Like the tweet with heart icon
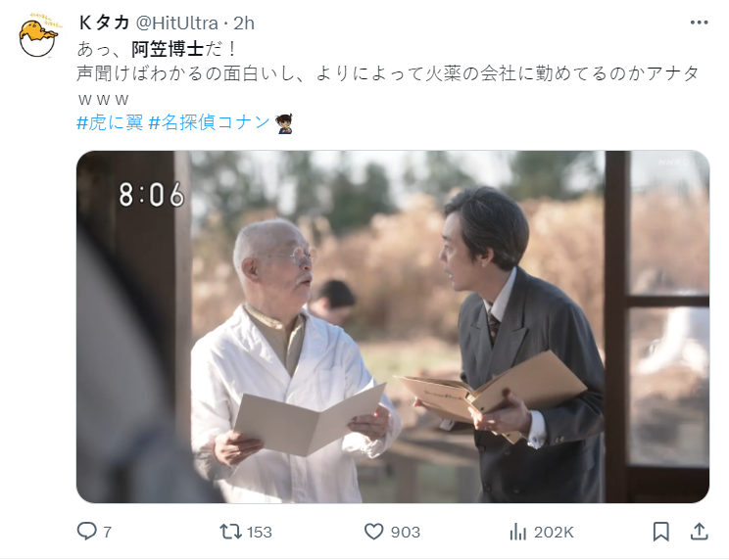The height and width of the screenshot is (560, 729). pos(373,532)
